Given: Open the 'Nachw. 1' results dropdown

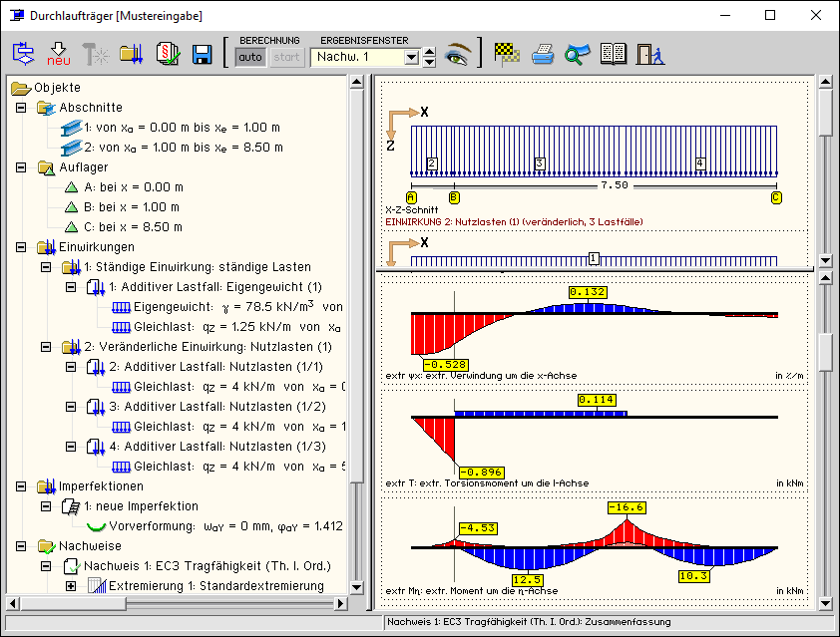Looking at the screenshot, I should [411, 57].
